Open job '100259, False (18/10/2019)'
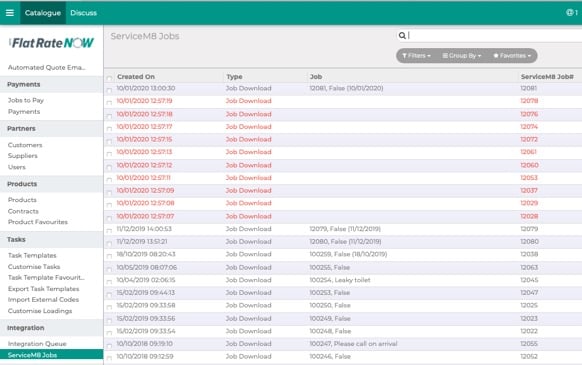The height and width of the screenshot is (365, 582). coord(348,254)
